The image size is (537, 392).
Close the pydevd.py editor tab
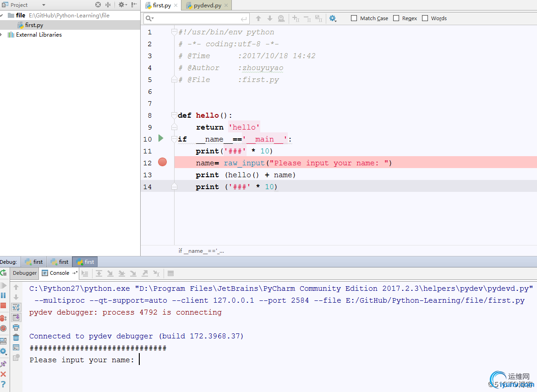tap(226, 5)
